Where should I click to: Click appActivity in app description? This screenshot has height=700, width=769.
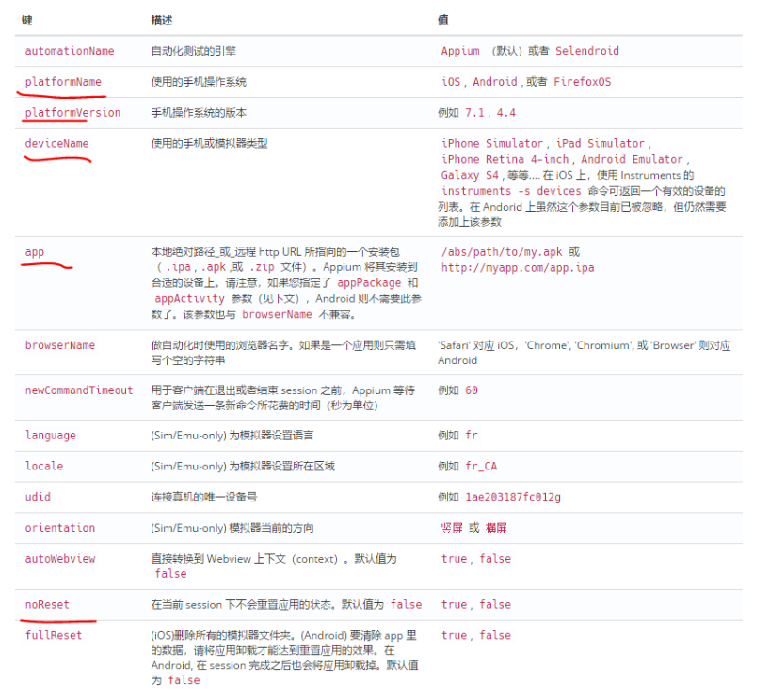click(189, 298)
